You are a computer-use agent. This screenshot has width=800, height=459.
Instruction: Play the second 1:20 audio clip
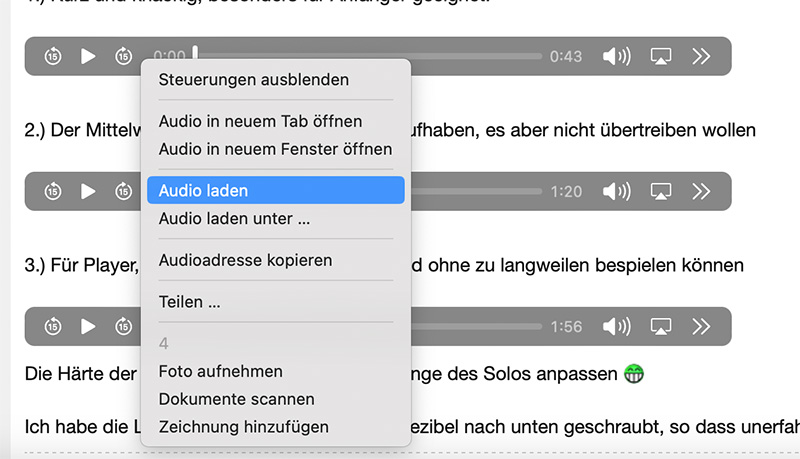tap(88, 191)
